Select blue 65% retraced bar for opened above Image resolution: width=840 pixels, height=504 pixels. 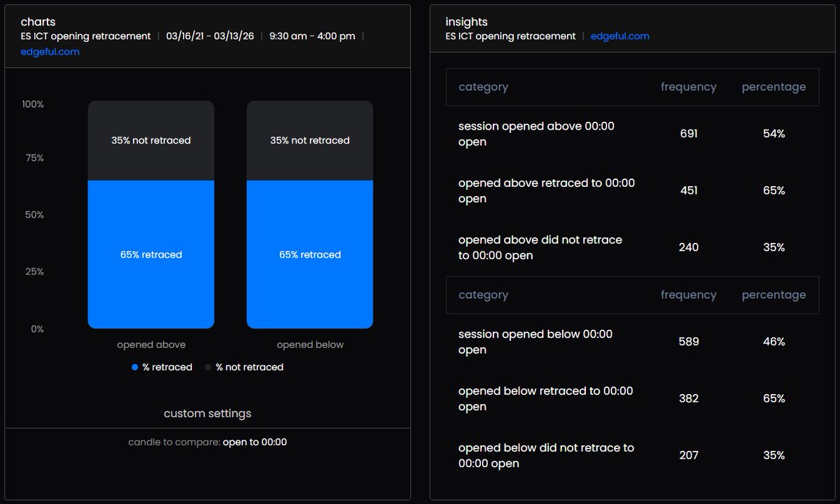coord(151,255)
